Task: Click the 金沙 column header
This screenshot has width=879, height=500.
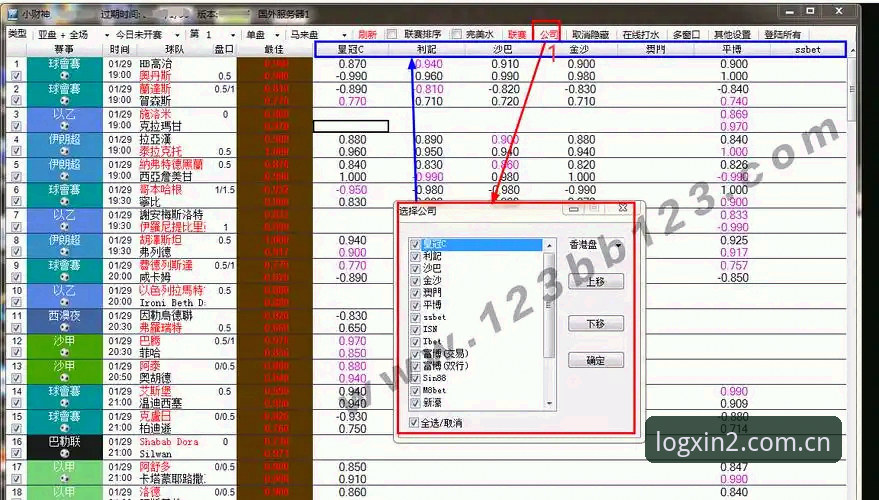Action: click(579, 49)
